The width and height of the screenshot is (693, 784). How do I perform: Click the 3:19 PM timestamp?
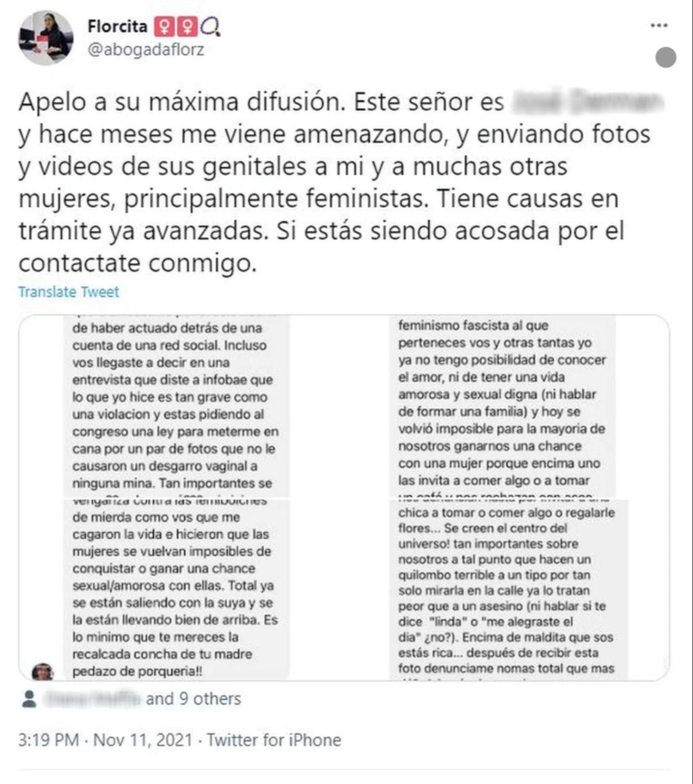click(49, 740)
